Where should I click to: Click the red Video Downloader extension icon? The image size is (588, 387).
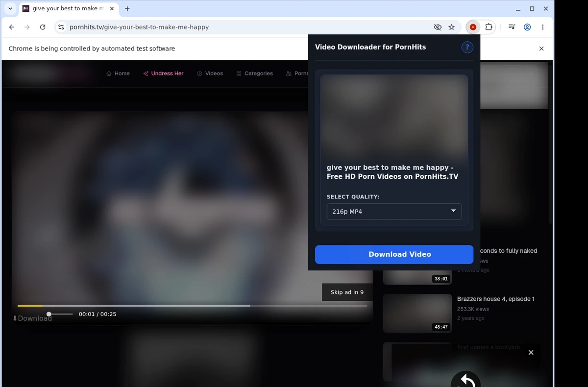[x=473, y=27]
